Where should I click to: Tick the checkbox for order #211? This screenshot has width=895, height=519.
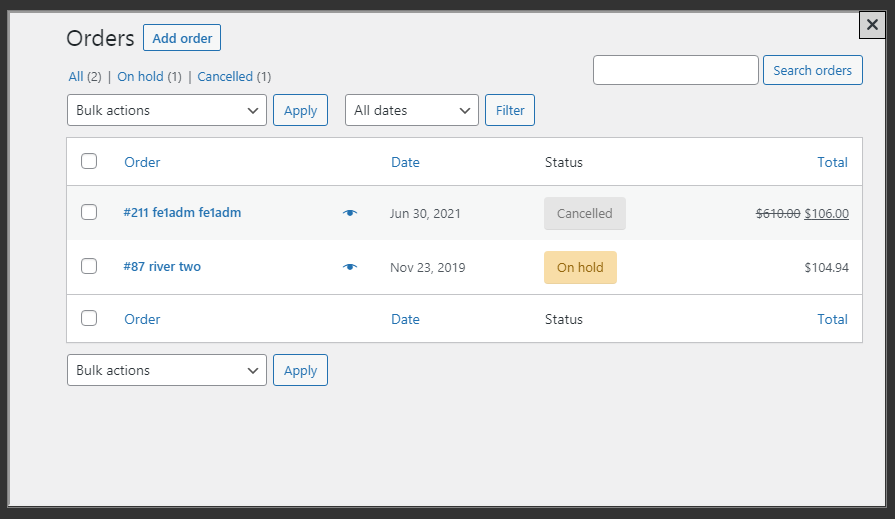click(89, 212)
